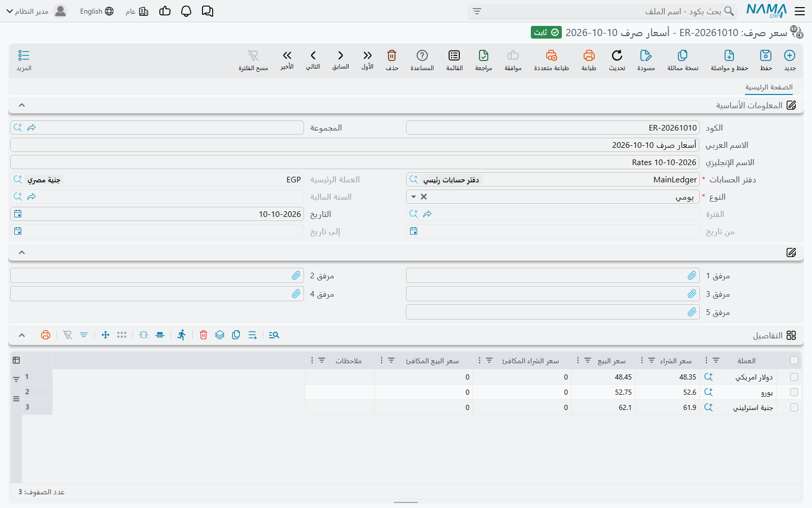Open طباعة متعددة (Multi-print)
The width and height of the screenshot is (812, 508).
(552, 55)
